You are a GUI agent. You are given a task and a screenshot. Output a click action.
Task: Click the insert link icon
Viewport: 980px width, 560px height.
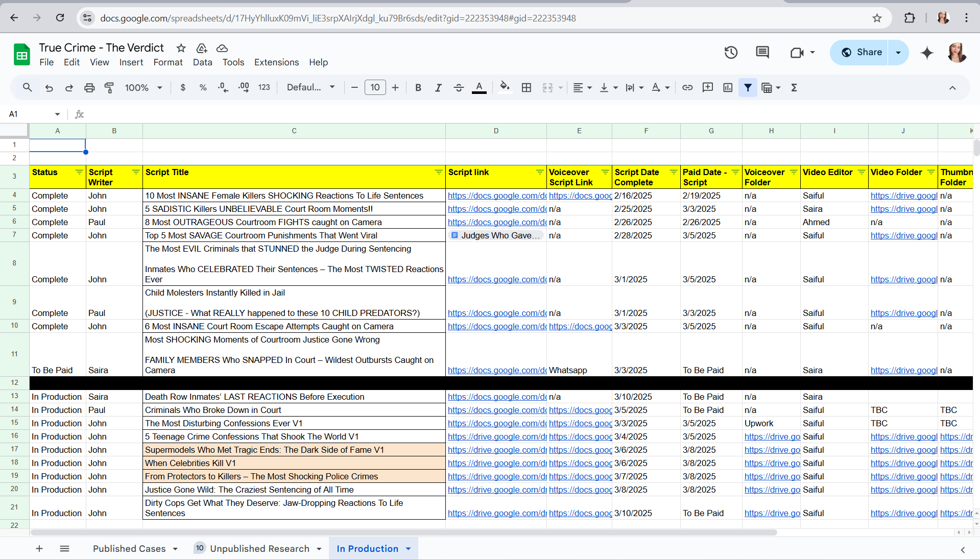click(x=687, y=87)
